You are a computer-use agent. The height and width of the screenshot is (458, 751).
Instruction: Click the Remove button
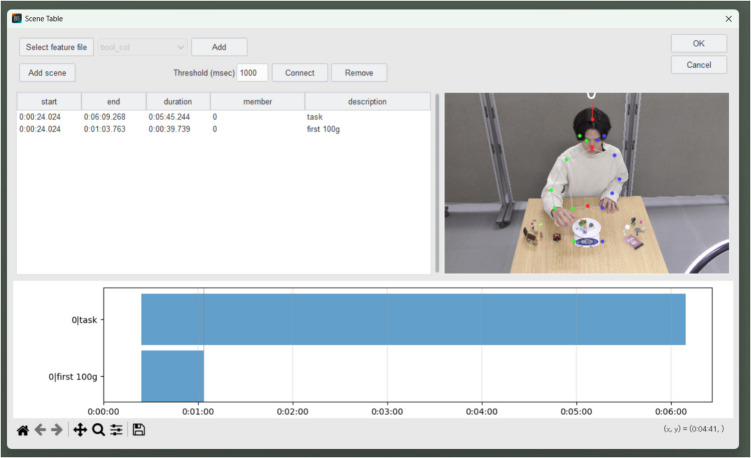pos(359,73)
